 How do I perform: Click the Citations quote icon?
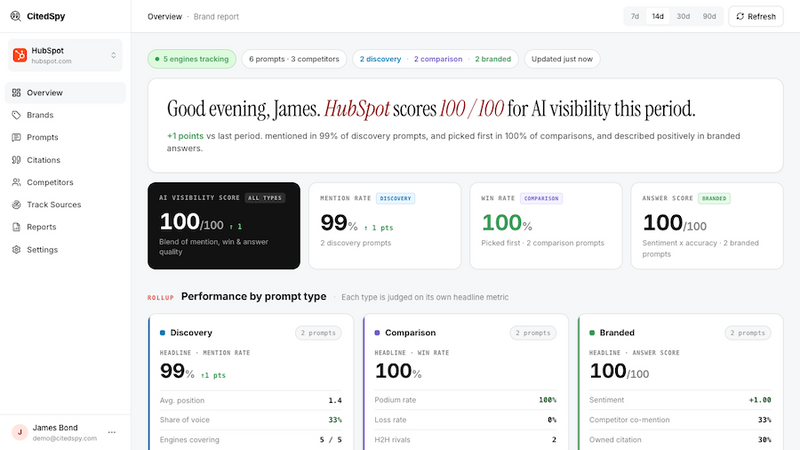click(x=16, y=160)
